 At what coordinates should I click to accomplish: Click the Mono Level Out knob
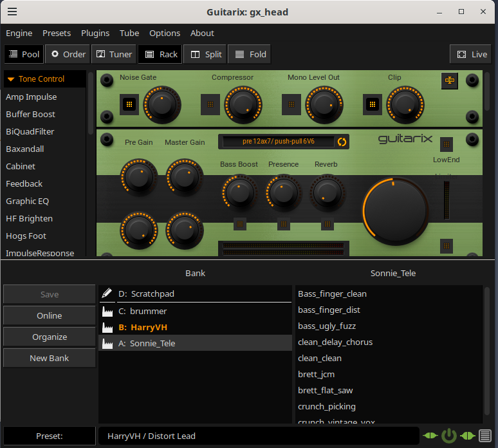click(324, 104)
